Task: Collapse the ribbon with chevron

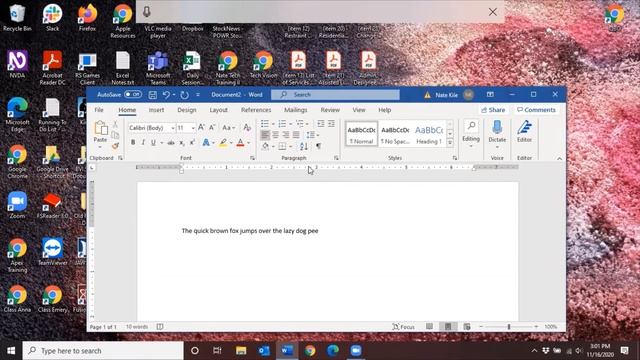Action: (x=559, y=158)
